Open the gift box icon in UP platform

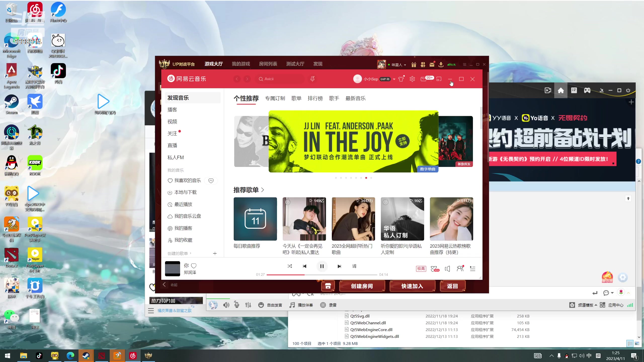click(x=414, y=65)
